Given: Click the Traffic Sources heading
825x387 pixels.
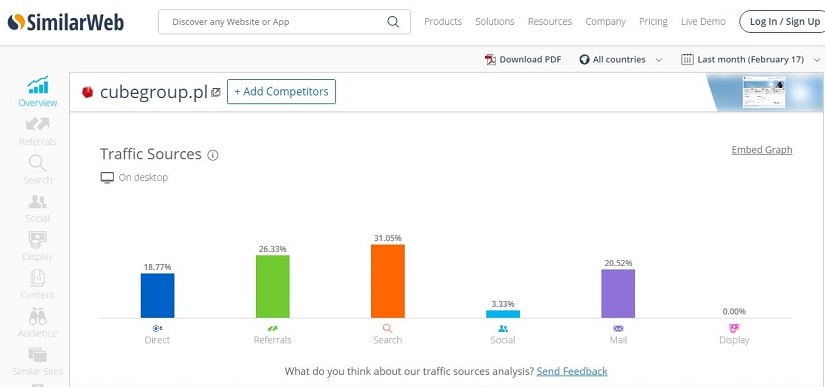Looking at the screenshot, I should (151, 154).
